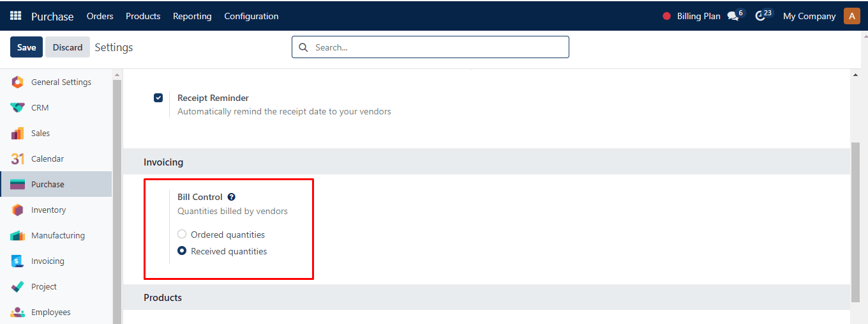
Task: Select the Received quantities radio button
Action: click(x=182, y=251)
